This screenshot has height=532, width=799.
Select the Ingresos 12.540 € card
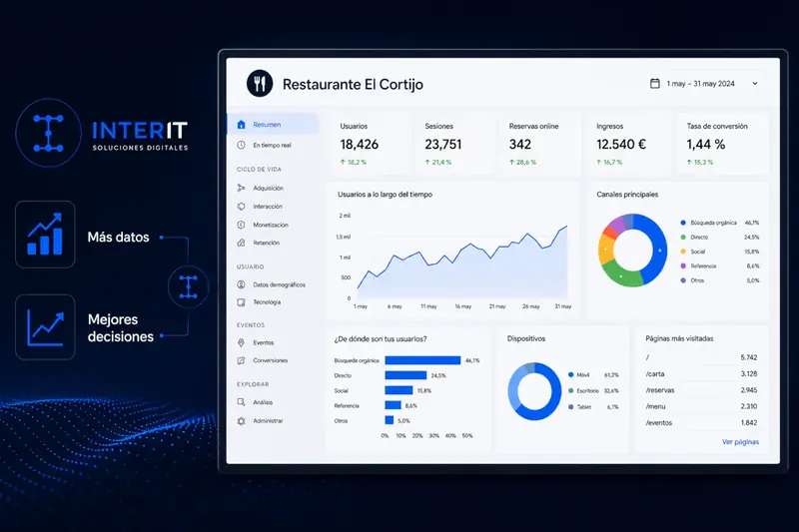point(628,144)
